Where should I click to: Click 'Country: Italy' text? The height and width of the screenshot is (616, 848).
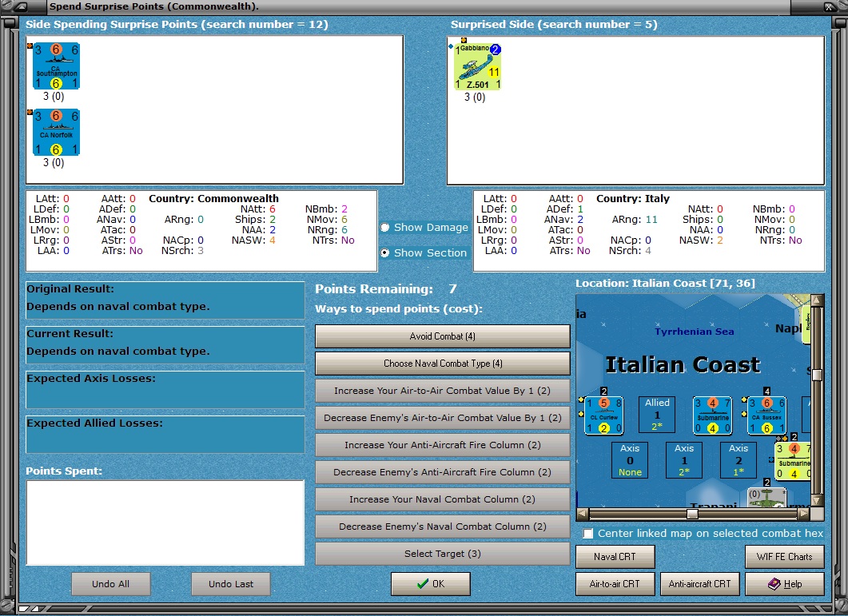pyautogui.click(x=633, y=198)
